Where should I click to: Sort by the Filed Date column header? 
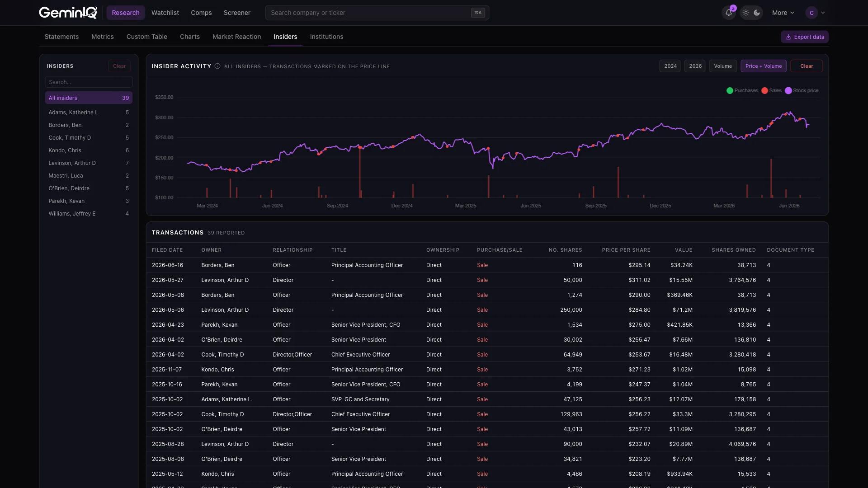[x=167, y=250]
